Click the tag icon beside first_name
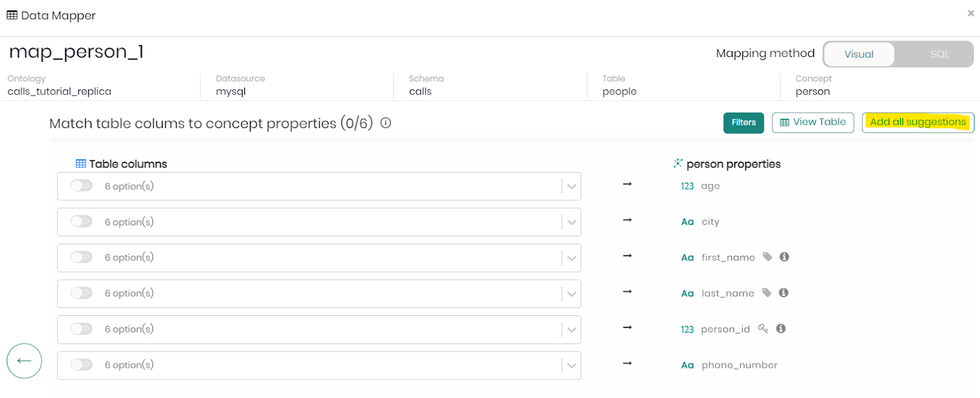This screenshot has width=980, height=398. (767, 257)
